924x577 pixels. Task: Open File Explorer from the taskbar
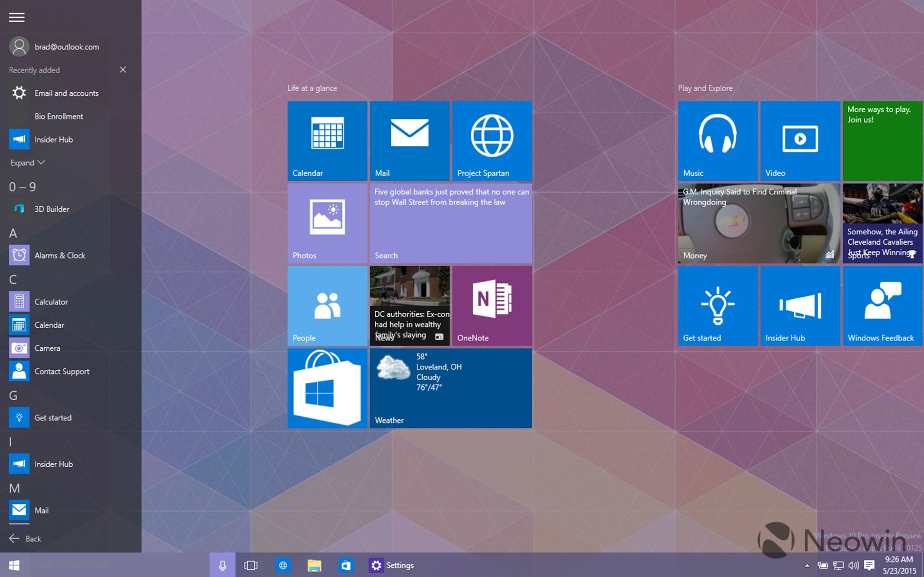tap(314, 565)
